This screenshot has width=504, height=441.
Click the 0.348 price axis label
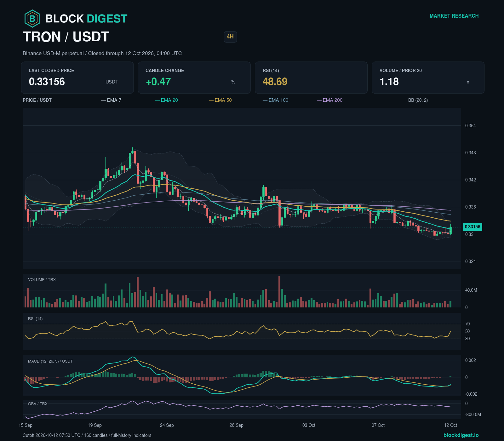click(x=471, y=153)
